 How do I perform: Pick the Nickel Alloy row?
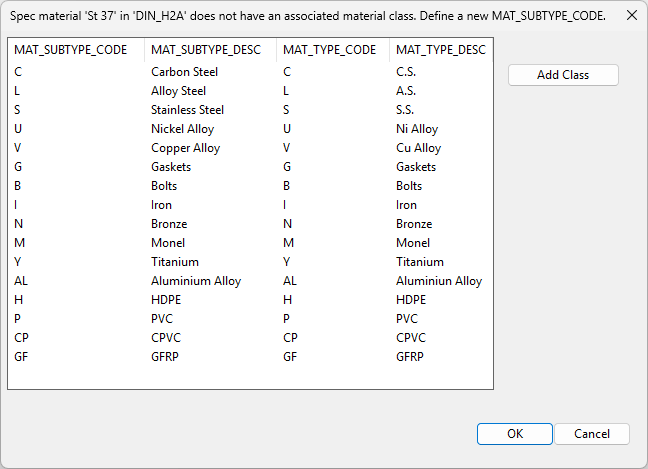click(182, 129)
